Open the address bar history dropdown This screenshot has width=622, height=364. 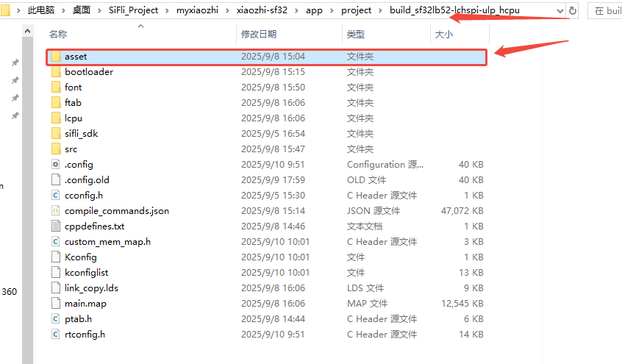point(560,11)
